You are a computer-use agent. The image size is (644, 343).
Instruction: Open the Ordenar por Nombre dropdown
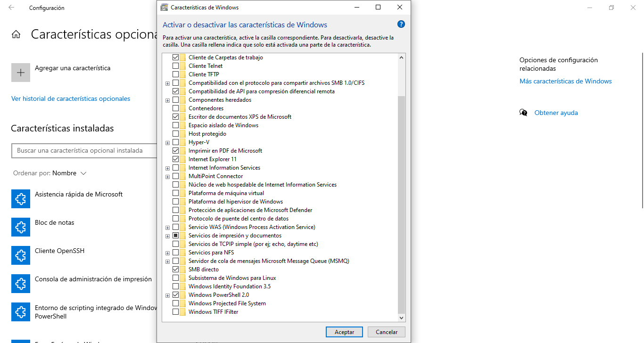(50, 173)
